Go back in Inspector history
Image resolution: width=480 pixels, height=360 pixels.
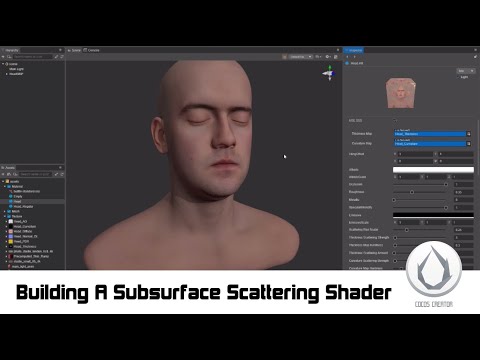point(347,57)
